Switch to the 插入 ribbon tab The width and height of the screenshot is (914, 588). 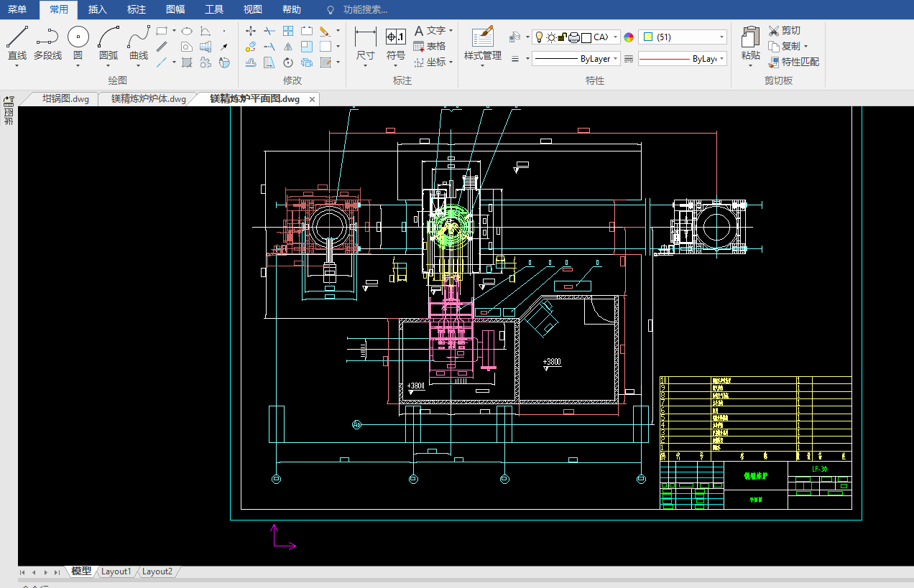click(97, 9)
